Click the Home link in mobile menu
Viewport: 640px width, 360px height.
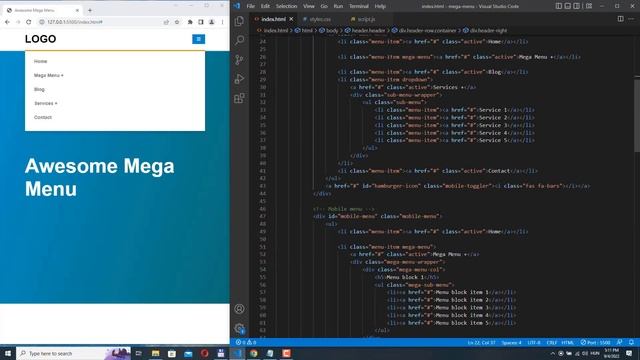tap(40, 61)
